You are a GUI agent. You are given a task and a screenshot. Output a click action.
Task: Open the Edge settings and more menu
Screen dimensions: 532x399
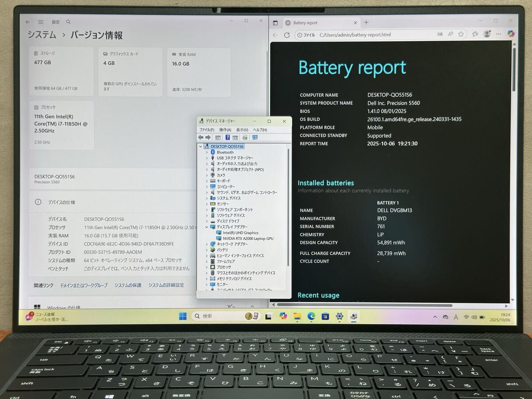499,34
